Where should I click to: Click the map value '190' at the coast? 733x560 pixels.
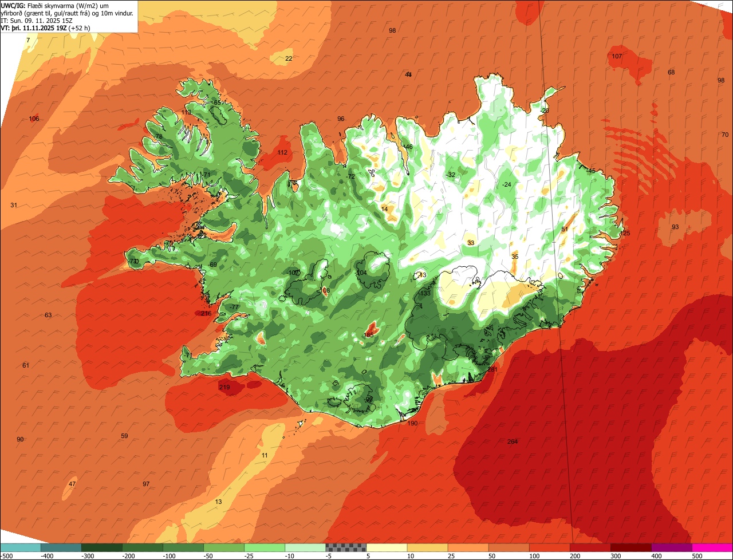click(412, 423)
